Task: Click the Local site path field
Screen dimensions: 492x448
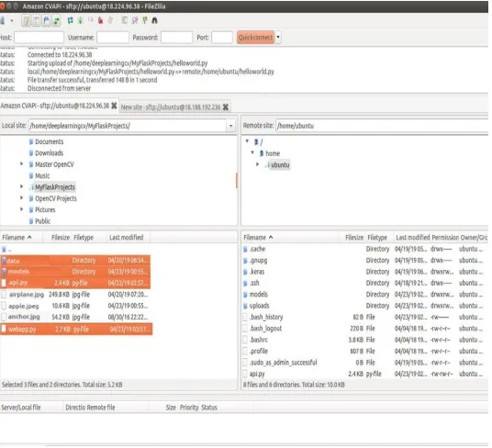Action: pos(128,126)
